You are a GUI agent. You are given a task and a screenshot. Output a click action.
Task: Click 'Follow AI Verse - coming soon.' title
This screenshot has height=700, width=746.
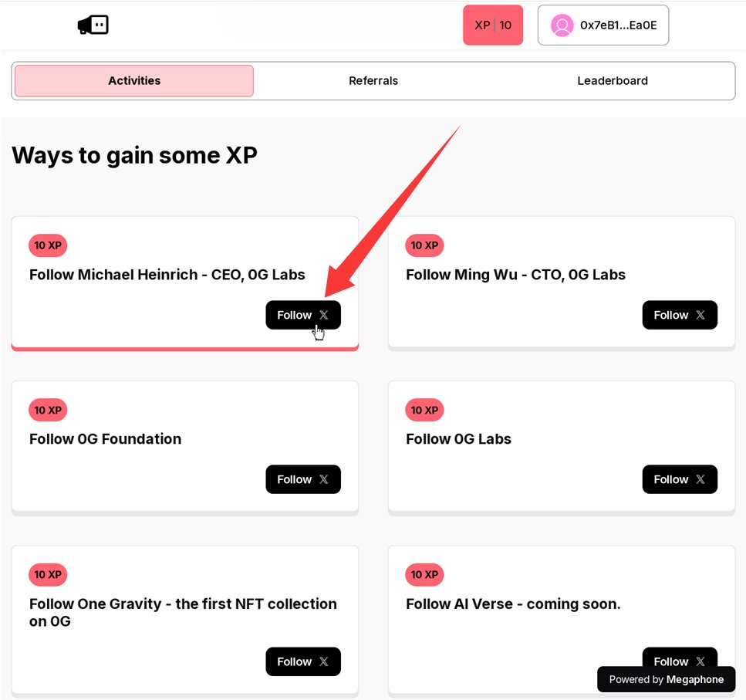click(513, 604)
